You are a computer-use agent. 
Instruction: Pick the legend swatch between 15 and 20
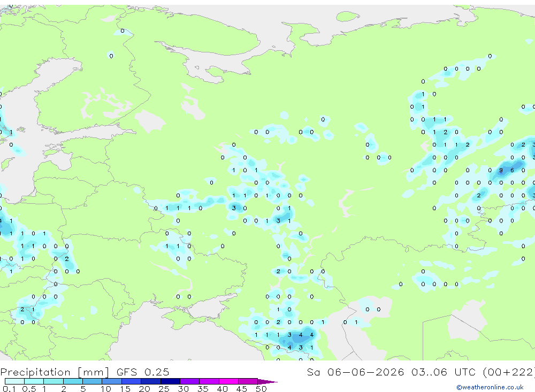pyautogui.click(x=132, y=381)
